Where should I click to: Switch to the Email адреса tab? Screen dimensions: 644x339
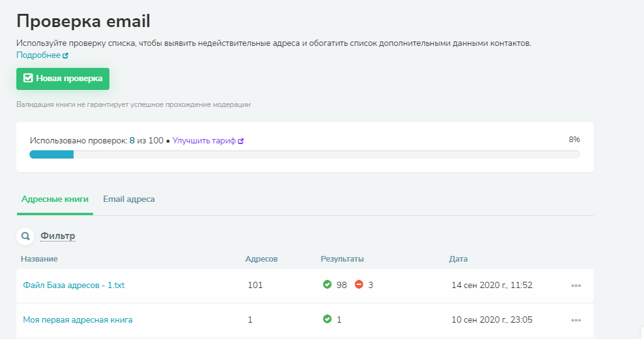(x=129, y=199)
